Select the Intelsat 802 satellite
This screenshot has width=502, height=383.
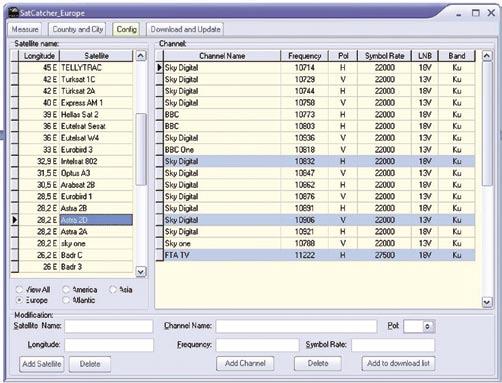76,161
